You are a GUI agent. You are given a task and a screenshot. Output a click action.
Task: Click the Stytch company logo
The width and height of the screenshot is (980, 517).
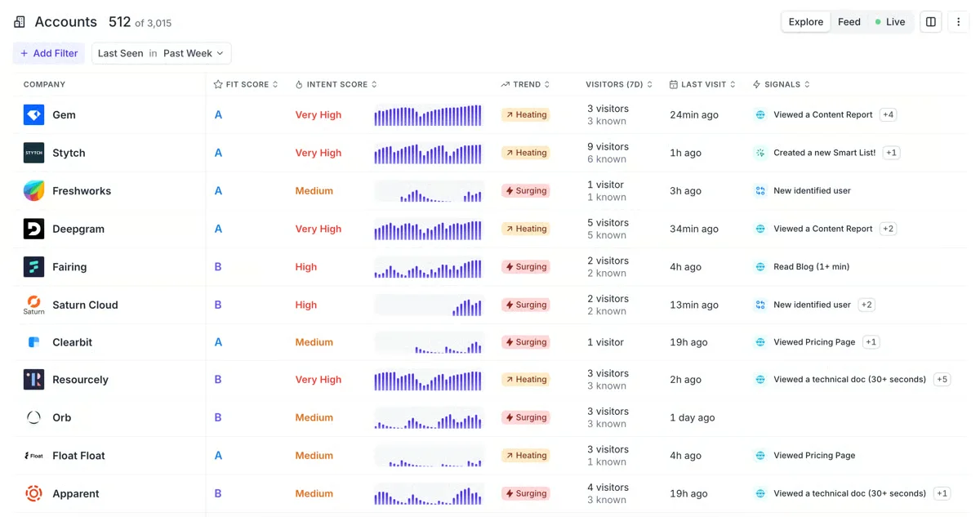pos(33,153)
